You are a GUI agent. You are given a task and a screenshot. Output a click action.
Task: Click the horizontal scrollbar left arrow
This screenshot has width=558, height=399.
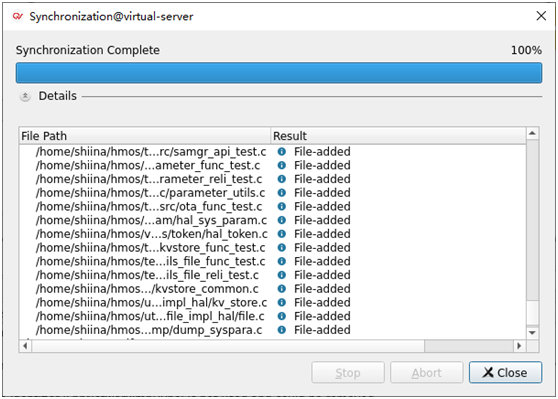click(25, 346)
